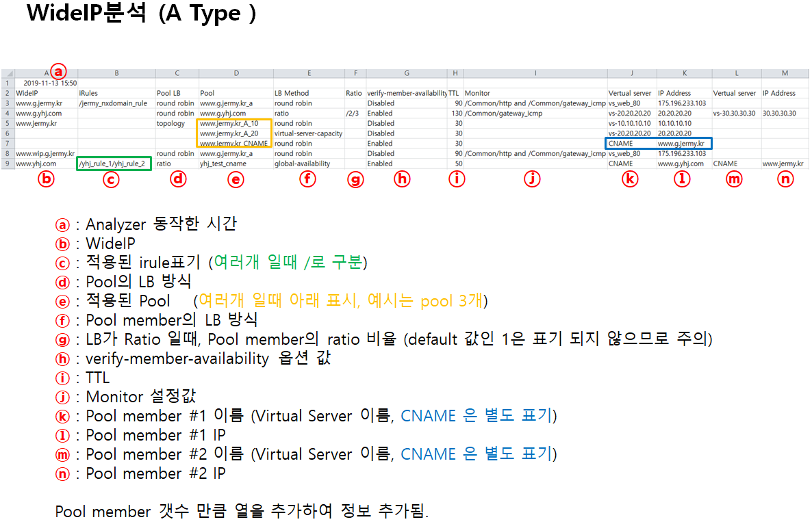Select row 1 header
Viewport: 812px width, 524px height.
pos(8,83)
